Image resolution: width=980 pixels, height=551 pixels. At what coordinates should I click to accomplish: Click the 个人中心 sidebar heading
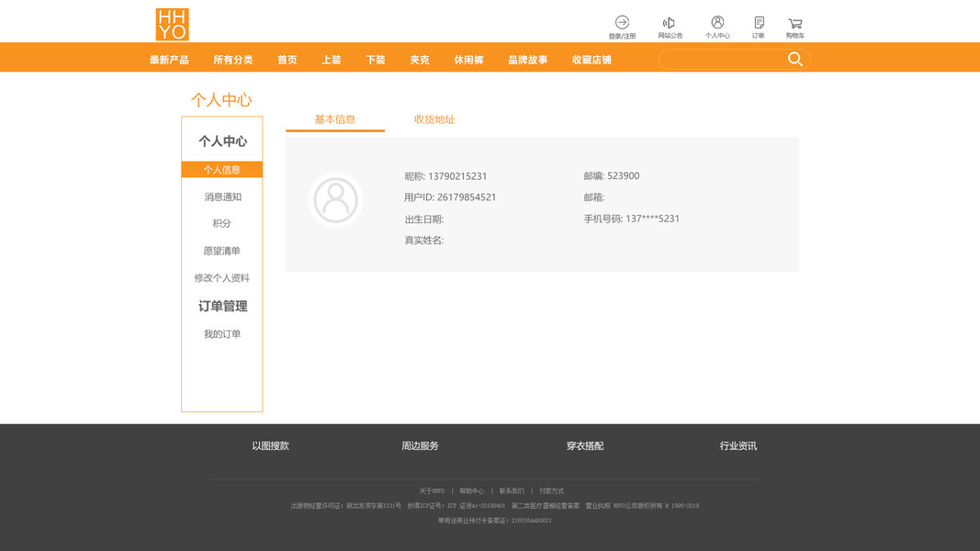[223, 141]
